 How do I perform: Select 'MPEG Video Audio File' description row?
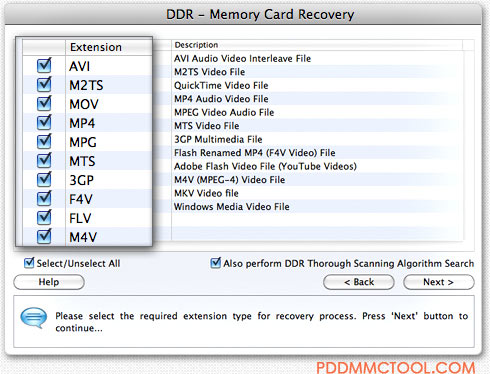pos(224,112)
